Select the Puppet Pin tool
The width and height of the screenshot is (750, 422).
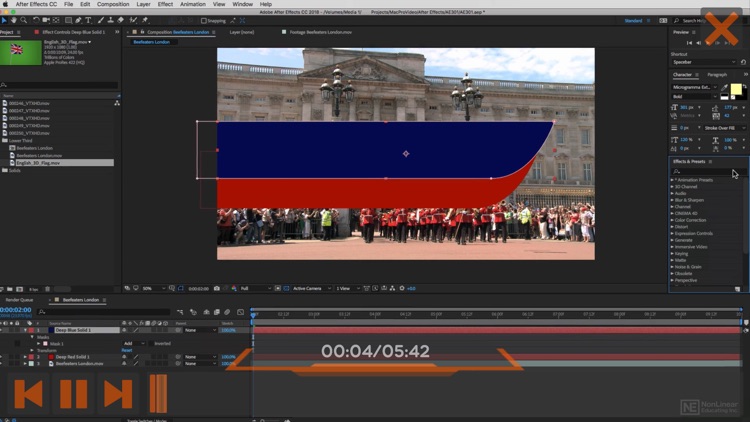coord(145,20)
